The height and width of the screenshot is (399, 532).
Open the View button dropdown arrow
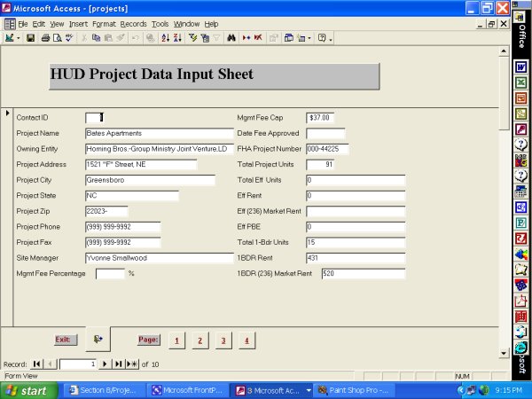(18, 39)
